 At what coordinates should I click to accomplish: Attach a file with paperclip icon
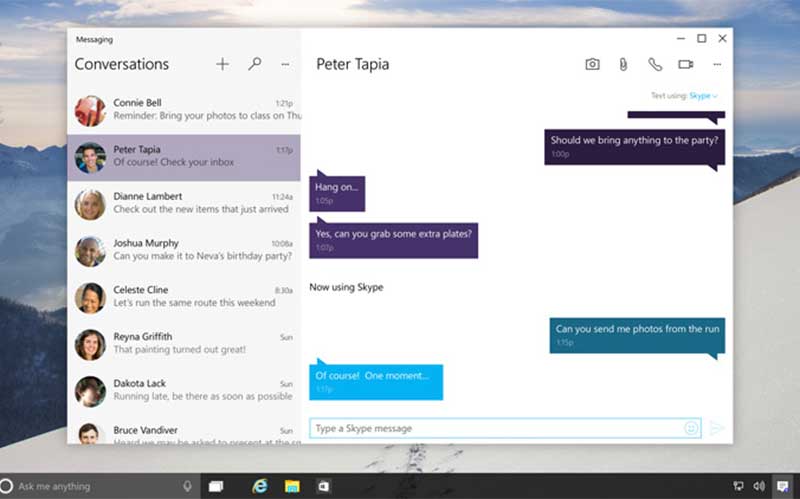(x=622, y=64)
